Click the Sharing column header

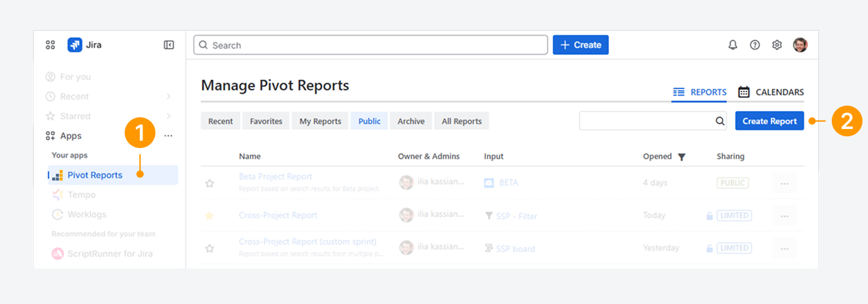(730, 157)
